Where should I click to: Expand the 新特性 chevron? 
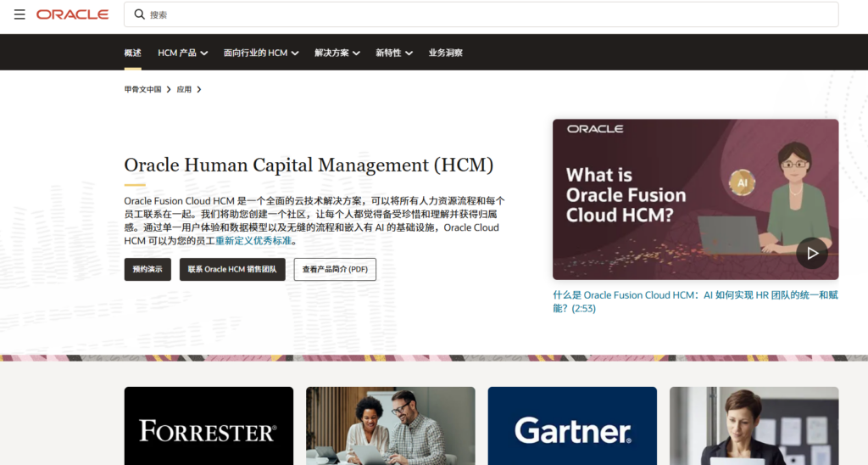coord(409,53)
